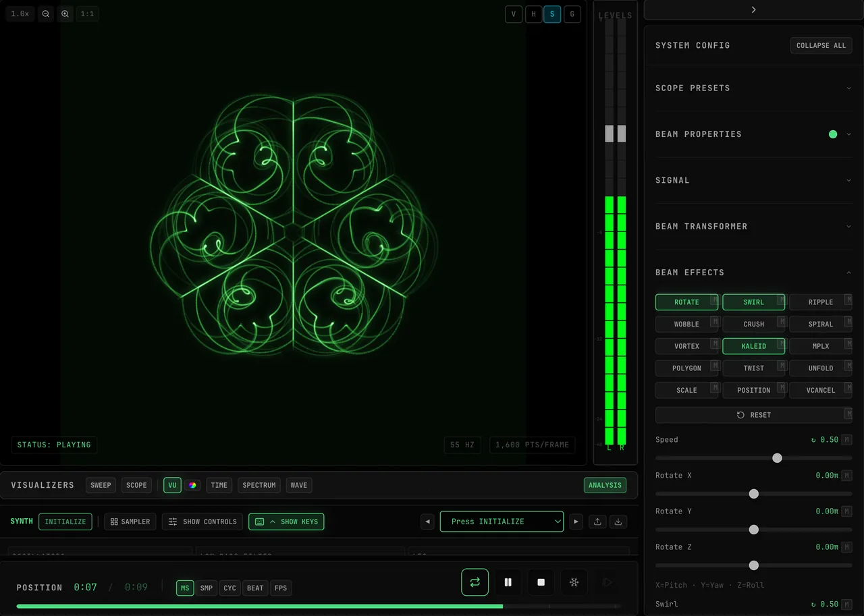Disable the SWIRL beam effect

pyautogui.click(x=753, y=302)
